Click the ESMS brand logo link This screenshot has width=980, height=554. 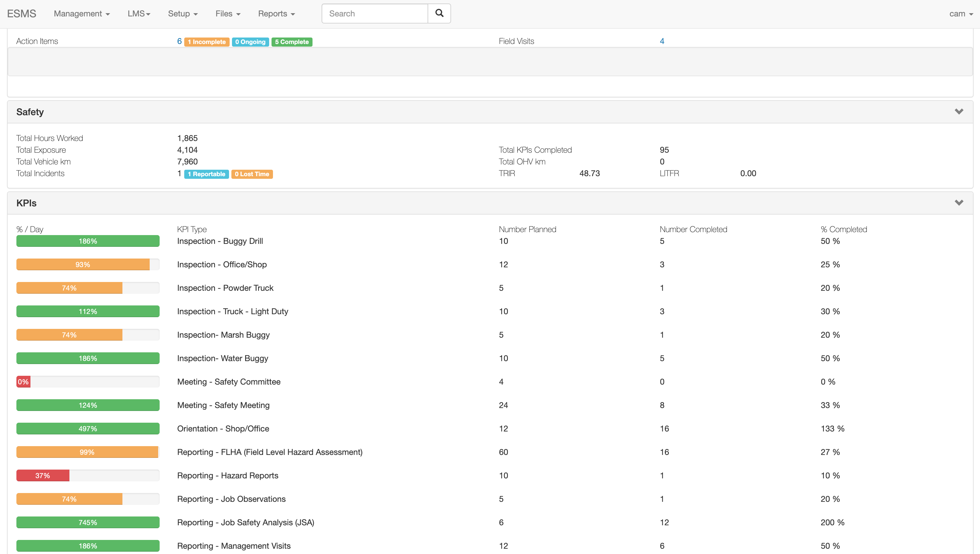(22, 14)
